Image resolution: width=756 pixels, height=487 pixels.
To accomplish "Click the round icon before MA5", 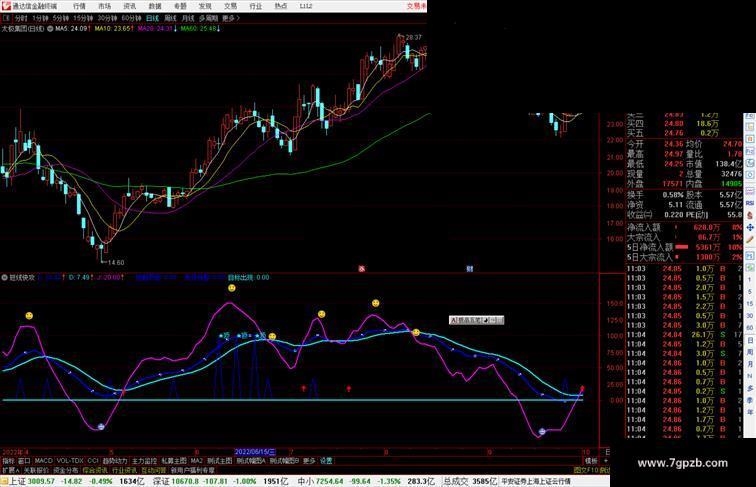I will tap(50, 29).
